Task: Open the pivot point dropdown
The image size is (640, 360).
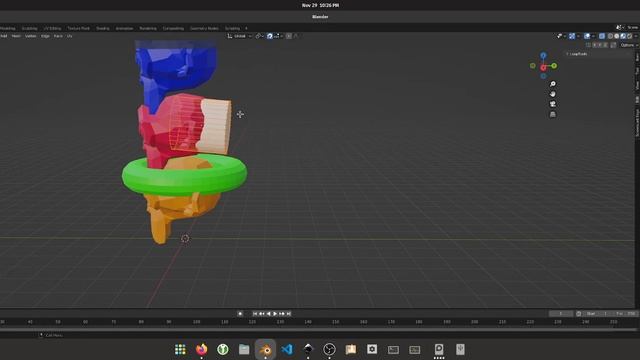Action: click(260, 36)
